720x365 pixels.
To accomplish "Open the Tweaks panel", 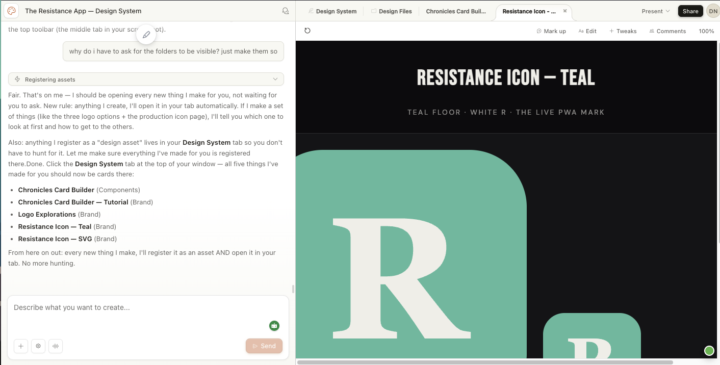I will coord(623,31).
